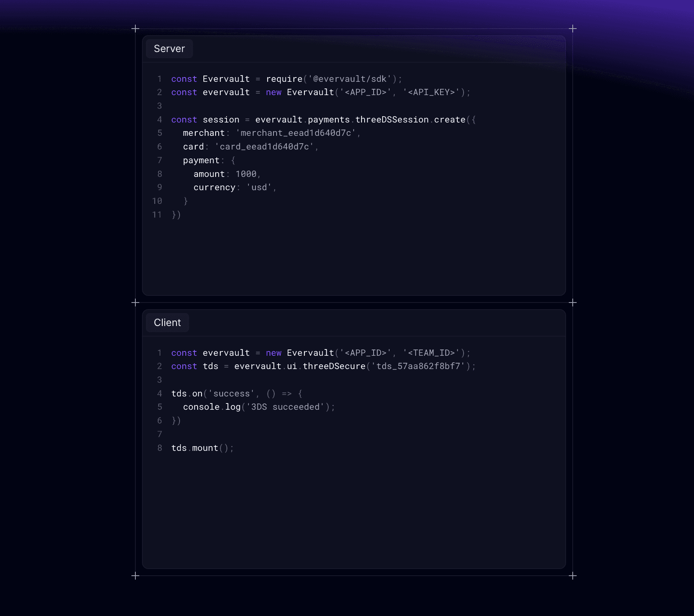Click the 'usd' currency string
The height and width of the screenshot is (616, 694).
tap(259, 187)
